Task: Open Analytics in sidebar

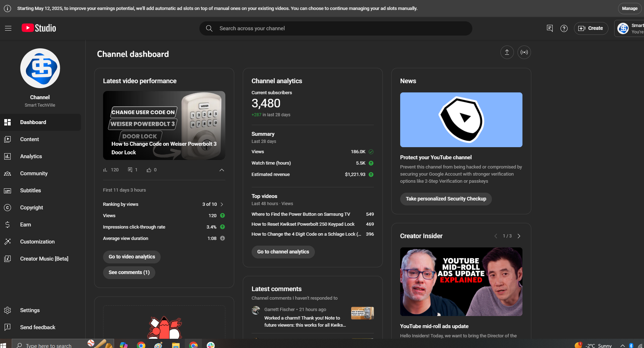Action: [41, 156]
